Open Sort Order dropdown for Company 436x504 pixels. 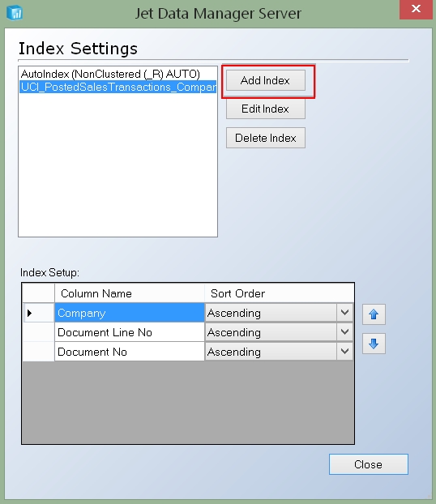(344, 313)
